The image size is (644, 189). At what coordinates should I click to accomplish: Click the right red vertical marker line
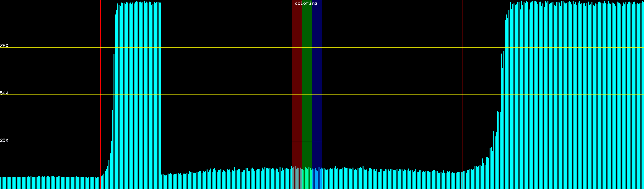pyautogui.click(x=463, y=94)
